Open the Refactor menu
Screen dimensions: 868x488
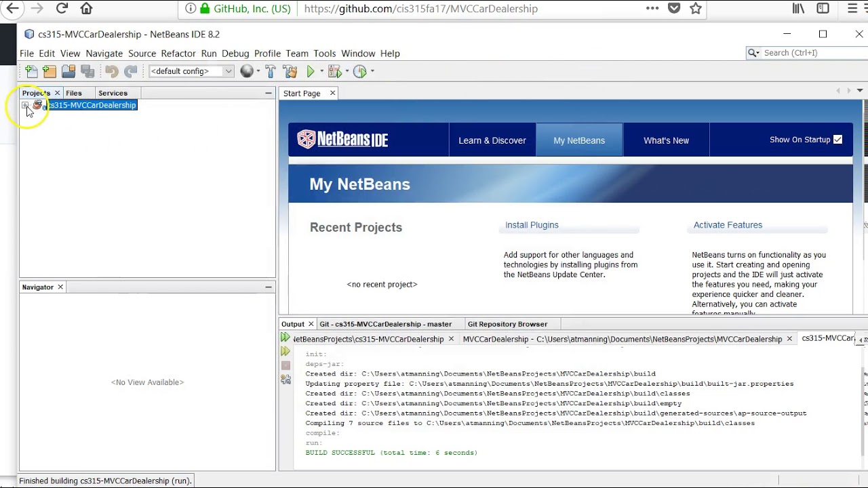click(x=178, y=54)
